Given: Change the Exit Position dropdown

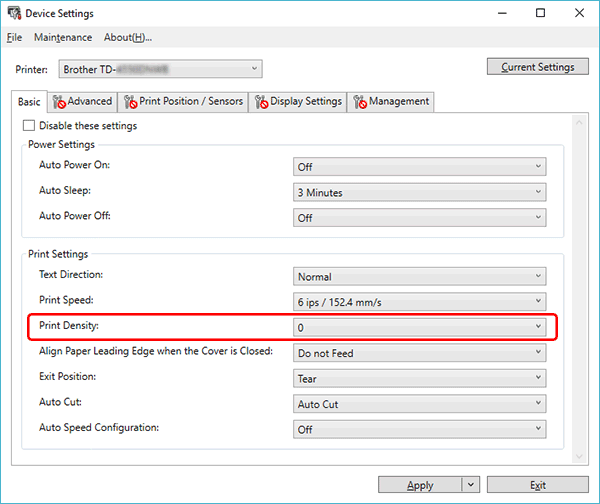Looking at the screenshot, I should 420,379.
